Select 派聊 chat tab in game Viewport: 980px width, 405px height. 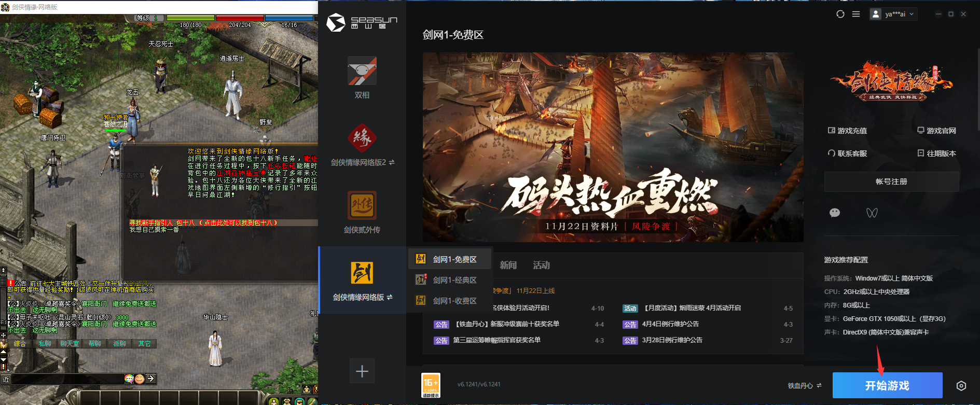(120, 344)
